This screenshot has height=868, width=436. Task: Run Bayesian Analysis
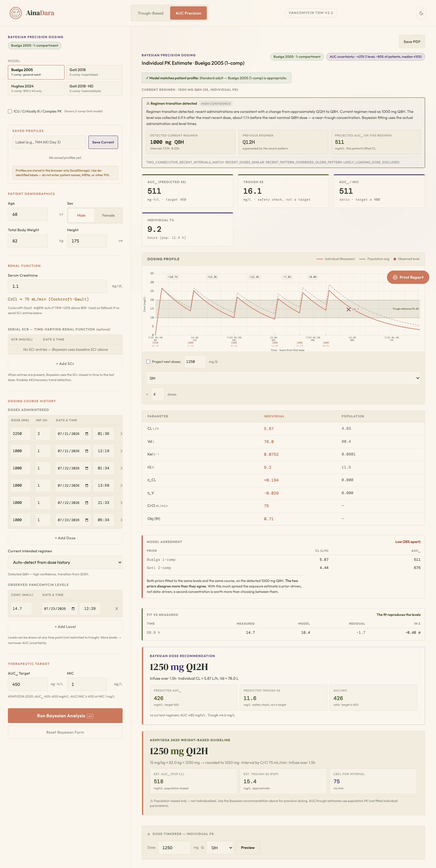click(65, 716)
